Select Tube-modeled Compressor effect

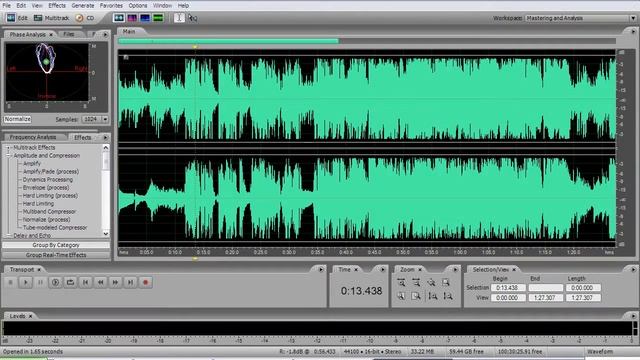(x=55, y=227)
